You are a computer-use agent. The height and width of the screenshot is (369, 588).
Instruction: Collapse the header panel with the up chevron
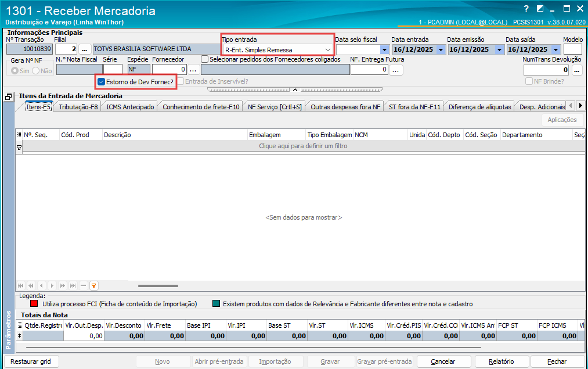[295, 89]
